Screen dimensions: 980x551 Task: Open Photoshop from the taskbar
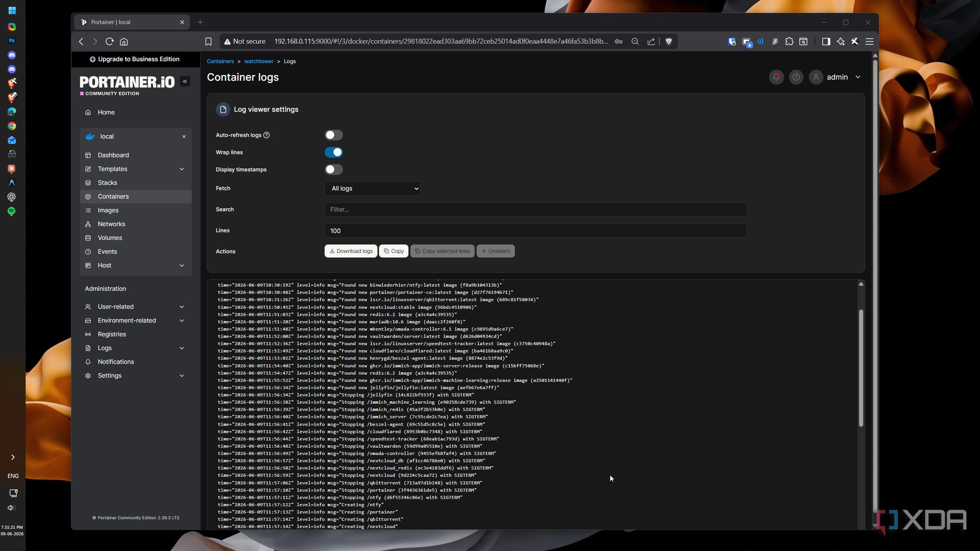[11, 41]
